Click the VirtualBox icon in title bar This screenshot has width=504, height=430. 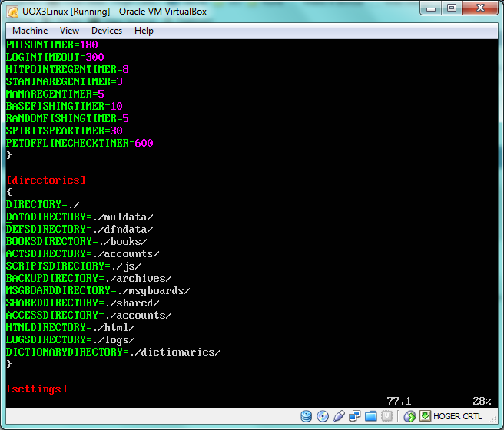(11, 10)
